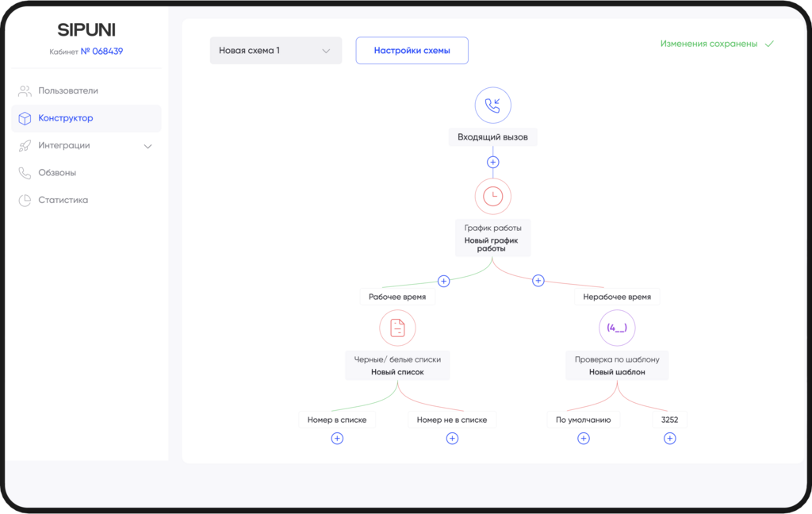Open Пользователи in the sidebar
The image size is (812, 514).
coord(68,91)
